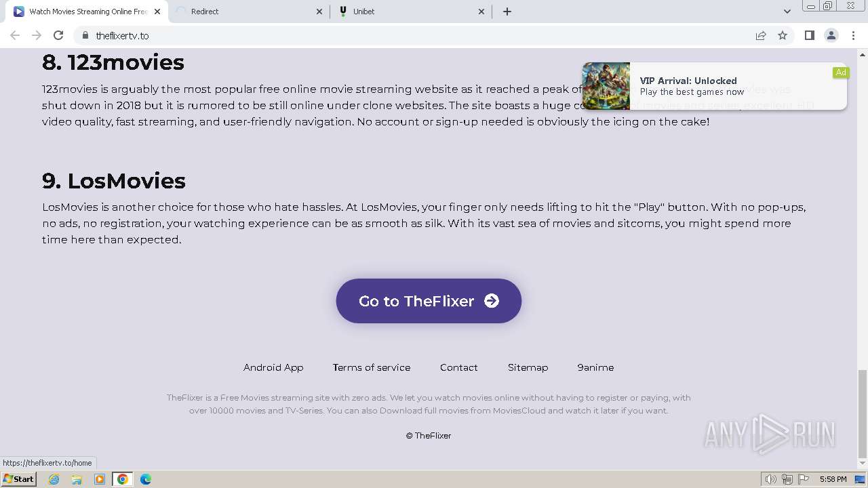Image resolution: width=868 pixels, height=488 pixels.
Task: Open the 9anime footer link
Action: (x=595, y=367)
